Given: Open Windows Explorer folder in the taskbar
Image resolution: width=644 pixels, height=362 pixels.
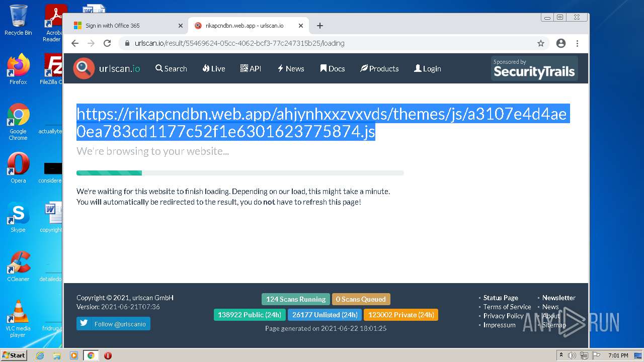Looking at the screenshot, I should 57,355.
